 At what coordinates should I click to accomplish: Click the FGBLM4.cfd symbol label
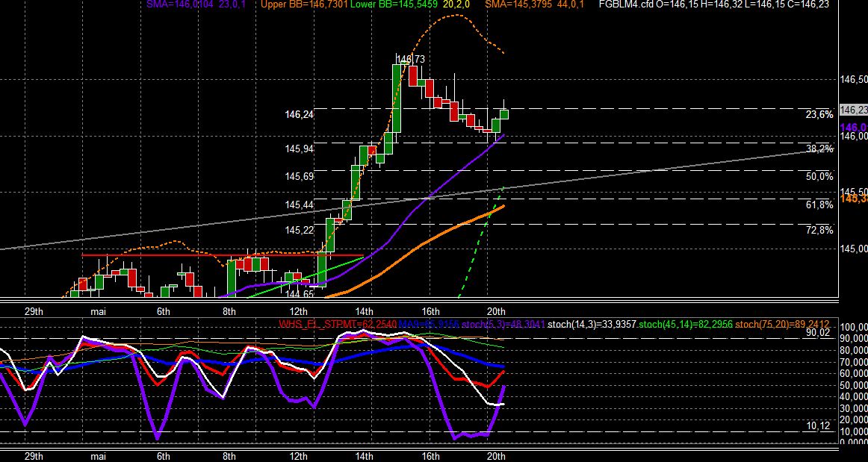[626, 4]
